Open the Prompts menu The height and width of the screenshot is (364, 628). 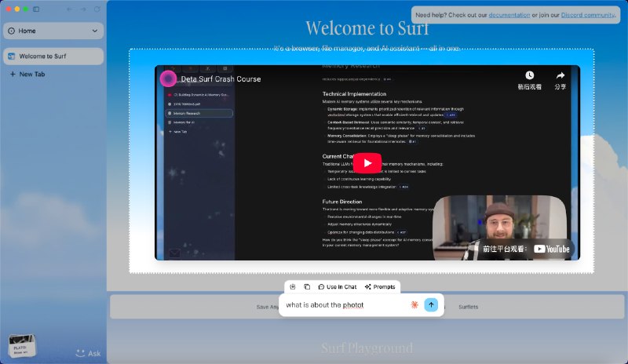[x=380, y=286]
